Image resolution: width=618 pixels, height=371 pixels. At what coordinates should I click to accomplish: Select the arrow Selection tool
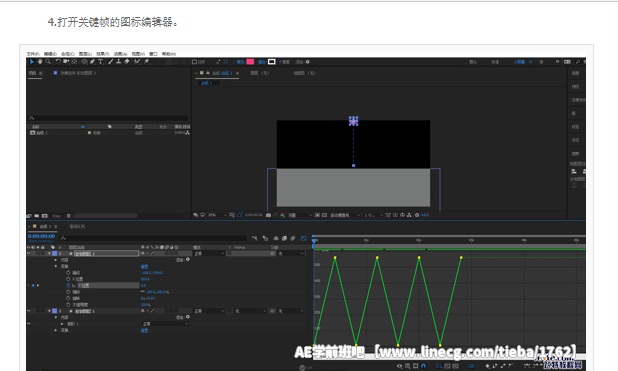click(x=32, y=62)
